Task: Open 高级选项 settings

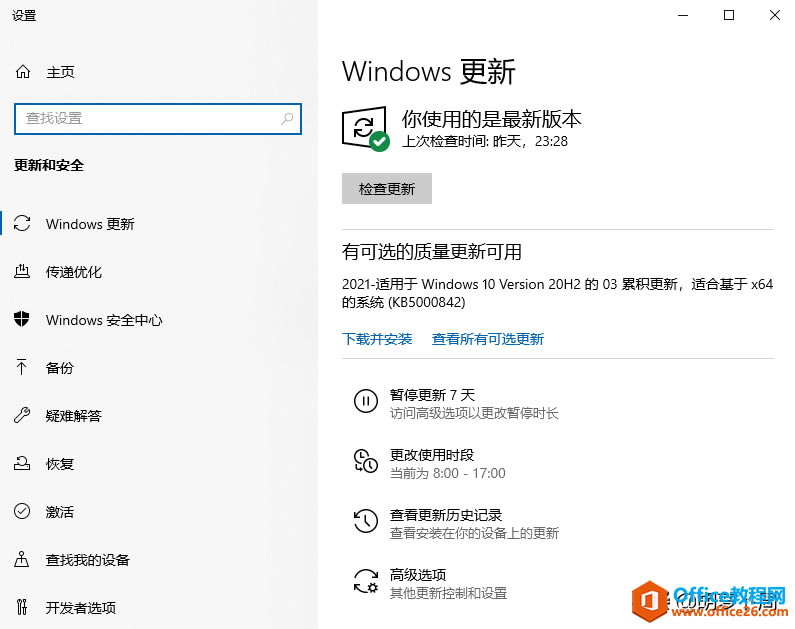Action: (418, 575)
